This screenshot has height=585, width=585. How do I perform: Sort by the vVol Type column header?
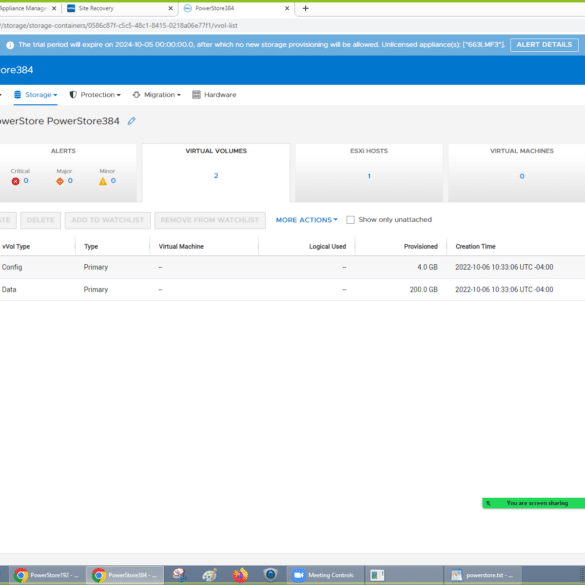click(16, 247)
